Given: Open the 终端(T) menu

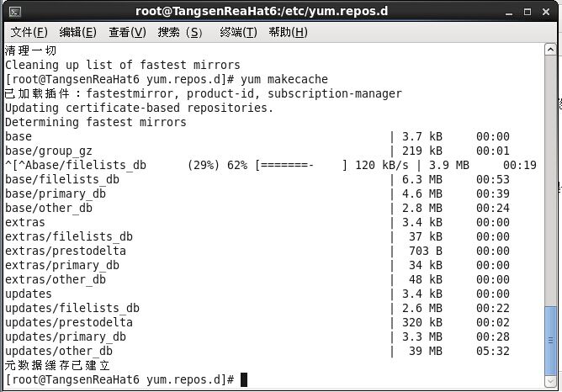Looking at the screenshot, I should tap(238, 32).
